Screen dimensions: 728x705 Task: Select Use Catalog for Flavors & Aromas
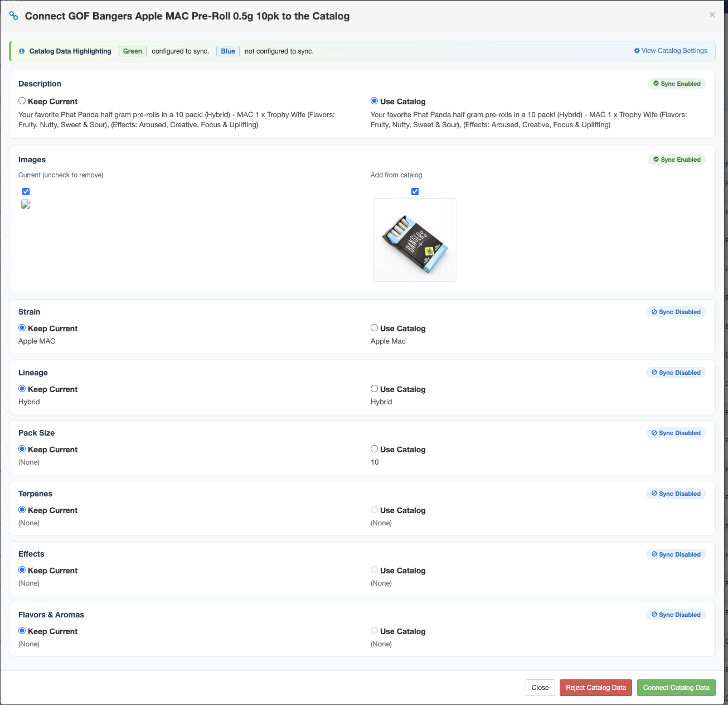tap(375, 631)
